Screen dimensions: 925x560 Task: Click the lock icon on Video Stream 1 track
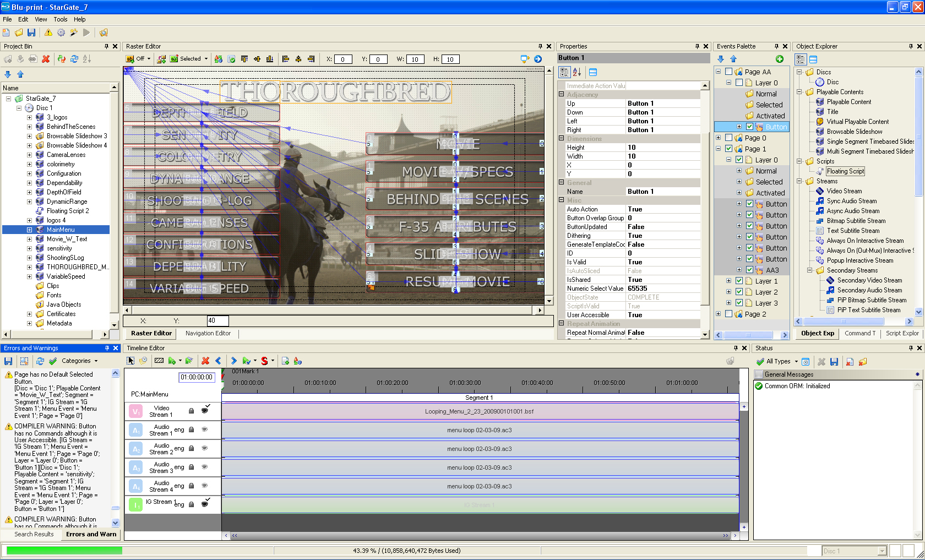tap(192, 411)
